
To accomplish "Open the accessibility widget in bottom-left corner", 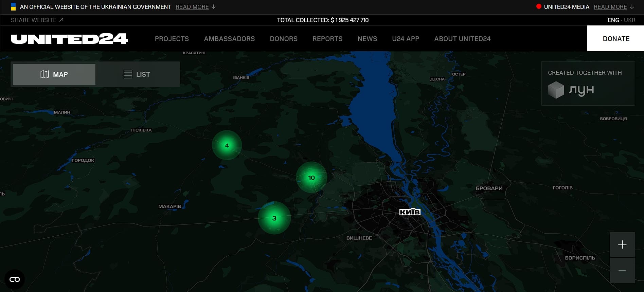I will click(x=15, y=279).
